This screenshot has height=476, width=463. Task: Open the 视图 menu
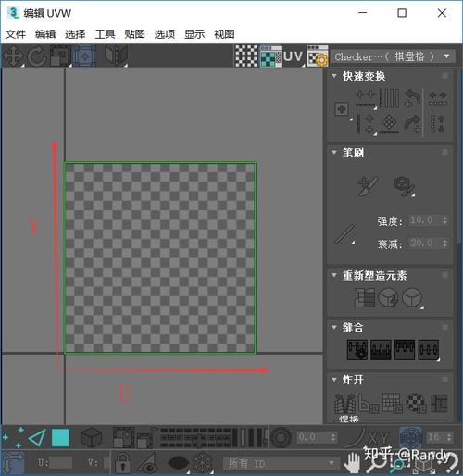pos(224,34)
